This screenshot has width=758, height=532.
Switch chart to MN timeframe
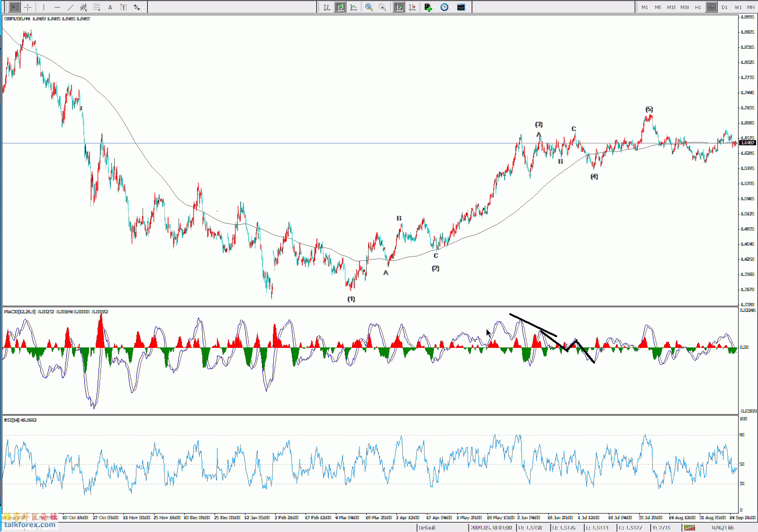[751, 7]
